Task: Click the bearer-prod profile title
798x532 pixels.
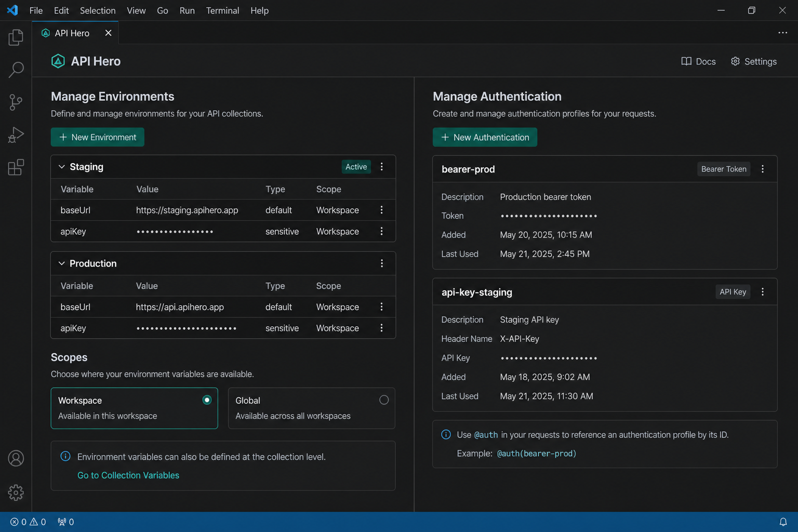Action: point(468,169)
